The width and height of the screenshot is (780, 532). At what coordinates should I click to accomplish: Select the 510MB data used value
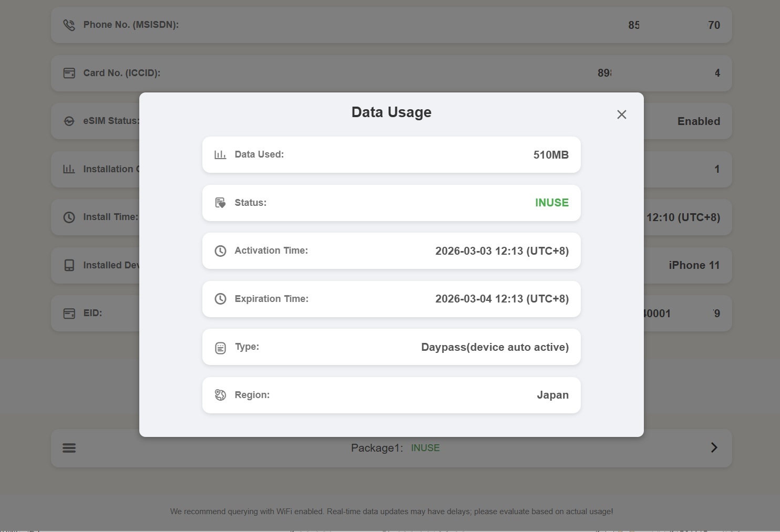[550, 155]
